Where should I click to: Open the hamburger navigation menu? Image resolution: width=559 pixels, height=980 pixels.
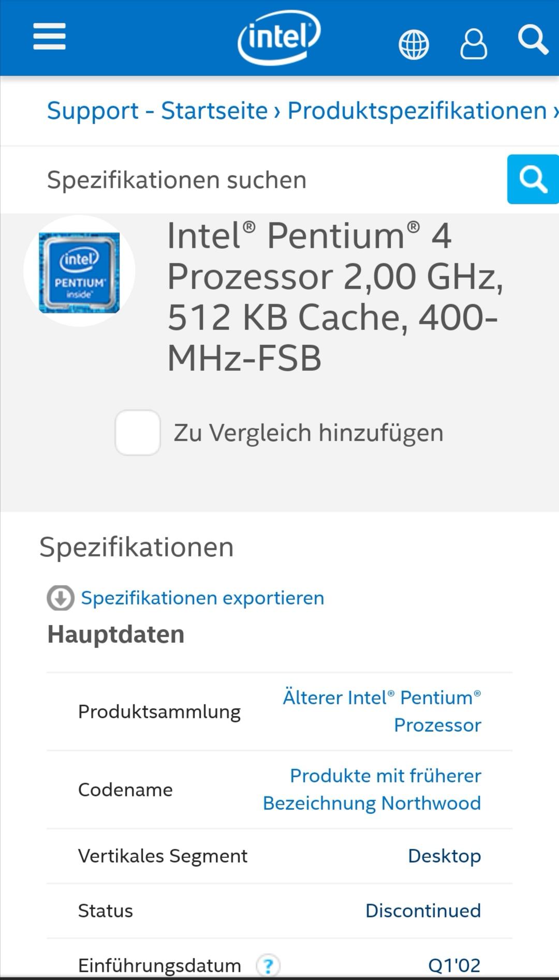49,37
